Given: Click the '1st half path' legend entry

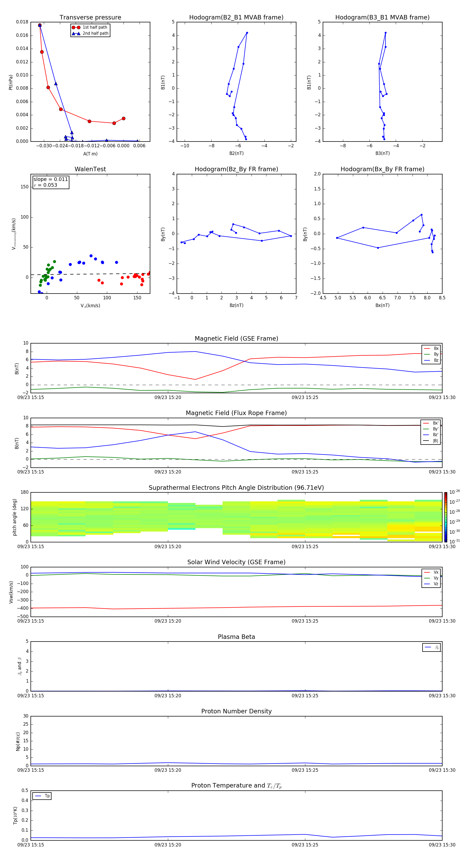Looking at the screenshot, I should 90,27.
